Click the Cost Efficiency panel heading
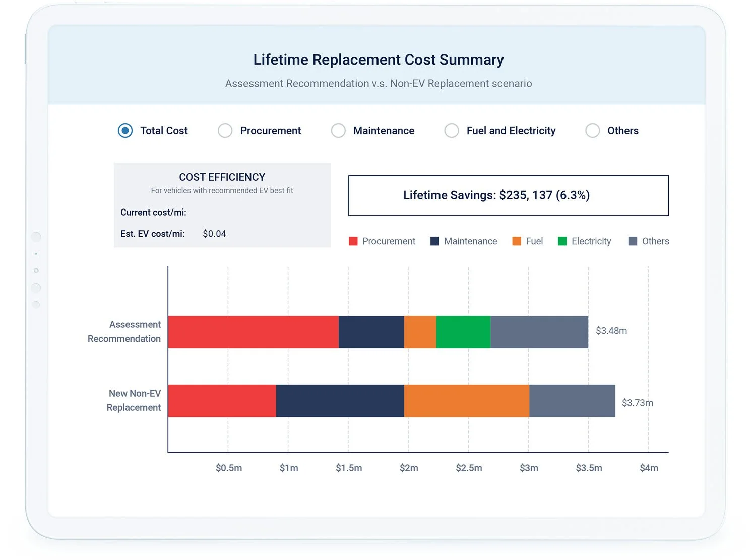The image size is (754, 560). [x=222, y=177]
